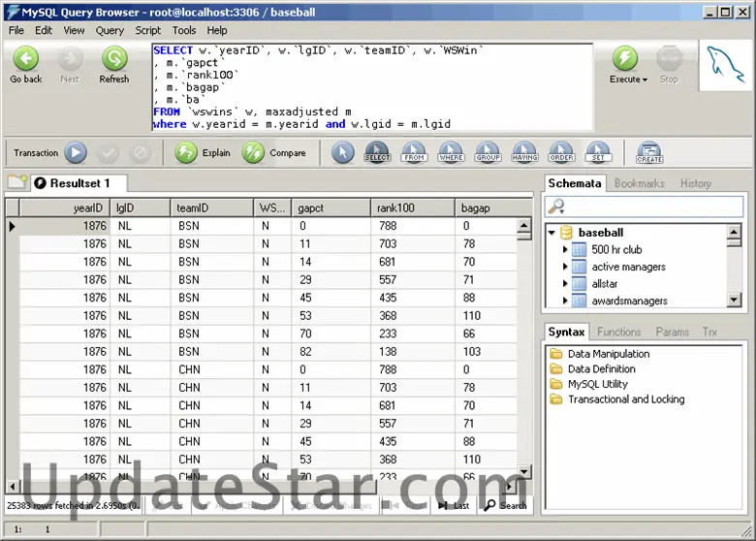Screen dimensions: 756x541
Task: Choose the HAVING clause tool
Action: [524, 152]
